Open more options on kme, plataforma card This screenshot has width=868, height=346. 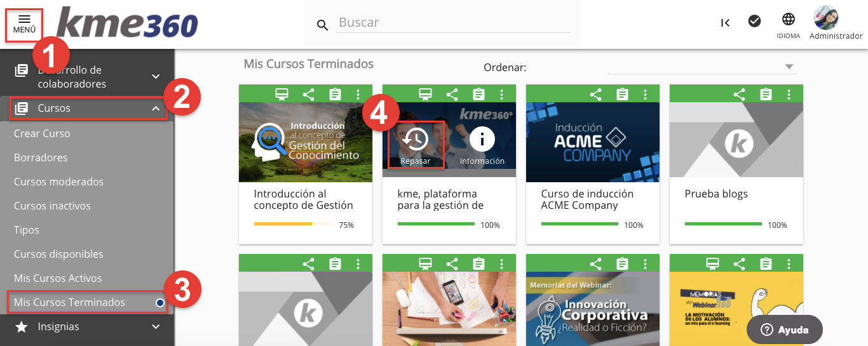(501, 95)
